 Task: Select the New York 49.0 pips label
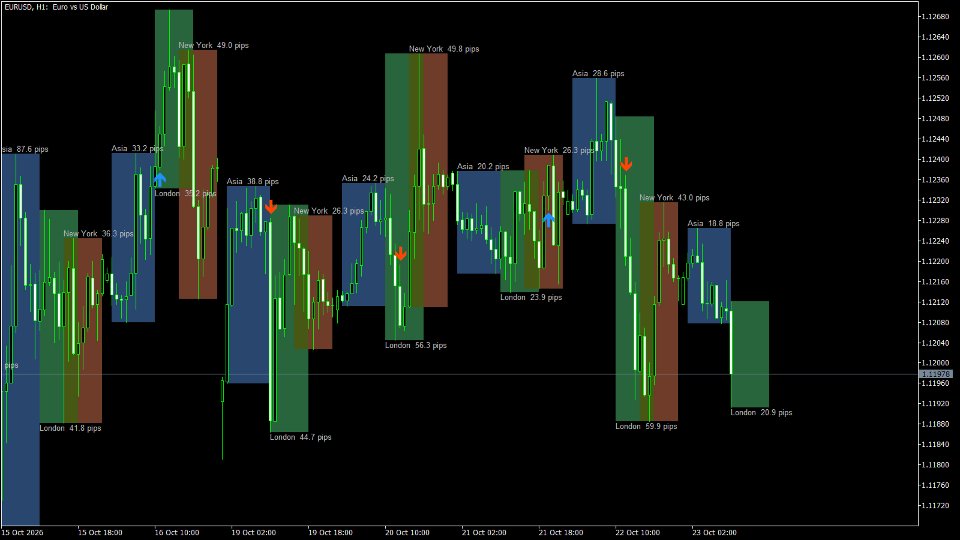[x=214, y=45]
